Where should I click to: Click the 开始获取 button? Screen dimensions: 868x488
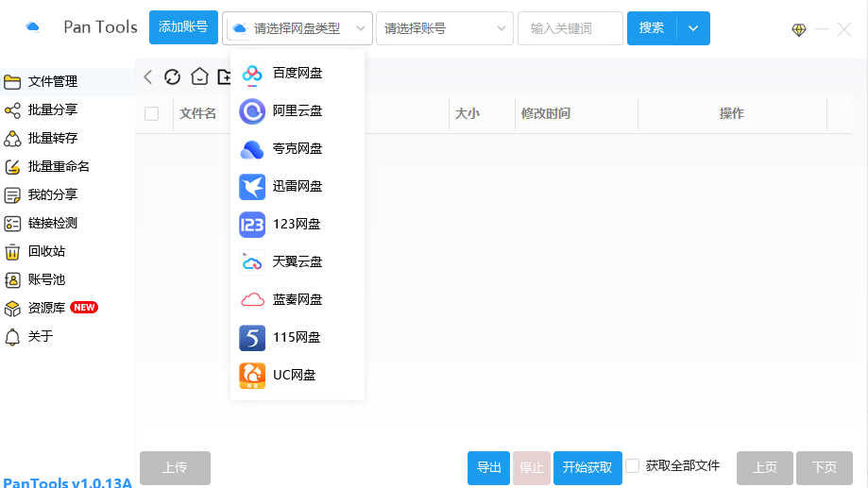point(587,467)
